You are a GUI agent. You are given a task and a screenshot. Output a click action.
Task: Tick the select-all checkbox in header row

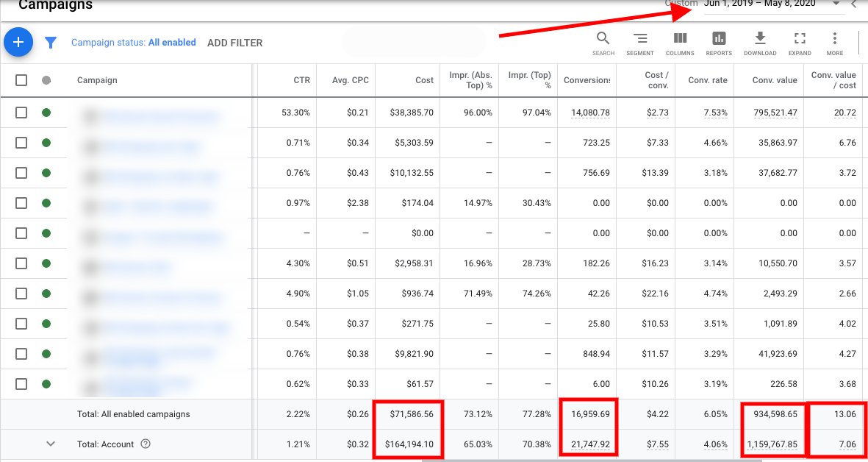point(21,80)
